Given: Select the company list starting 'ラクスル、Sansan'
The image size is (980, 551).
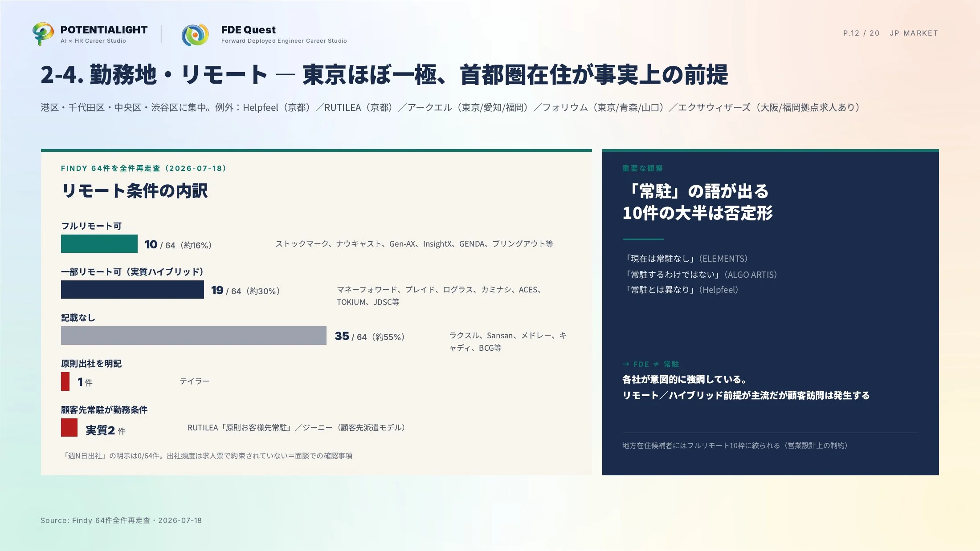Looking at the screenshot, I should pos(508,341).
